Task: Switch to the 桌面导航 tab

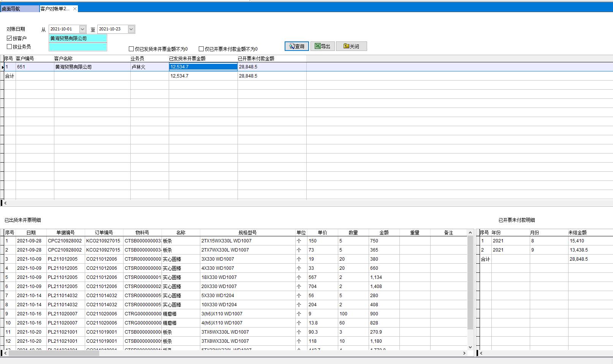Action: pos(19,9)
